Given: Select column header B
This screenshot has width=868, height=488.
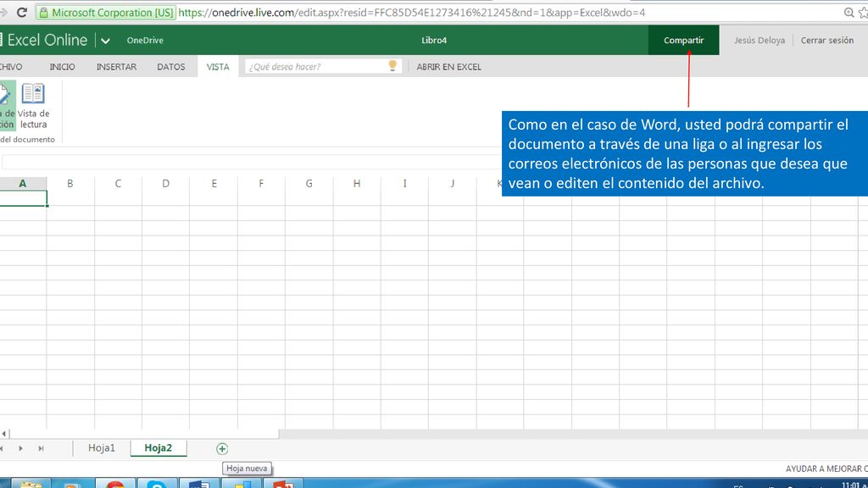Looking at the screenshot, I should 70,183.
